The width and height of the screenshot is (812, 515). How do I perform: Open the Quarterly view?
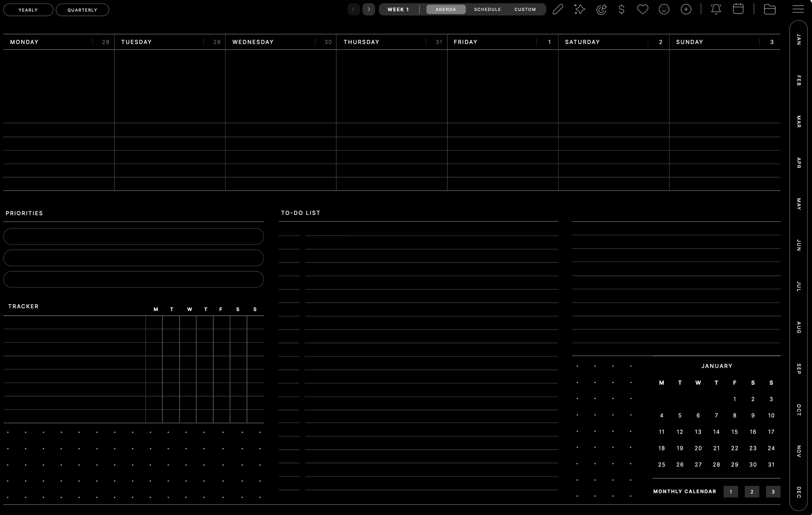(x=82, y=10)
